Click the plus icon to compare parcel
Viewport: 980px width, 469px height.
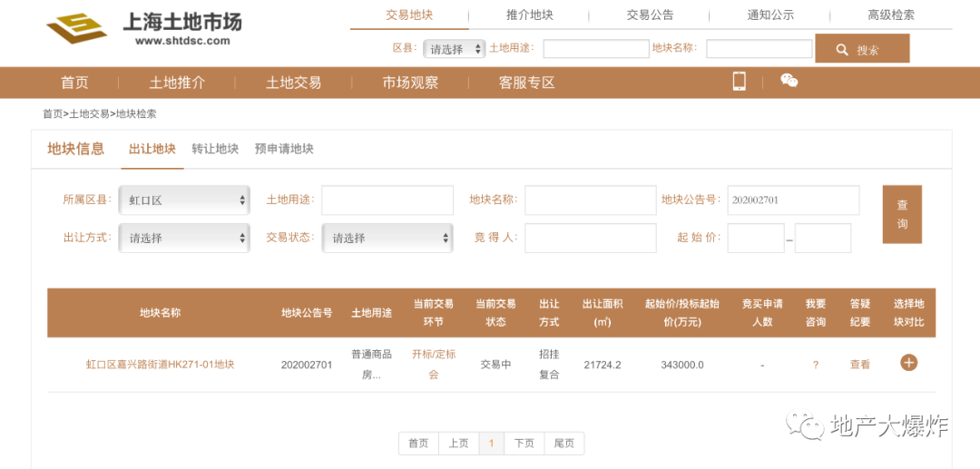(908, 362)
